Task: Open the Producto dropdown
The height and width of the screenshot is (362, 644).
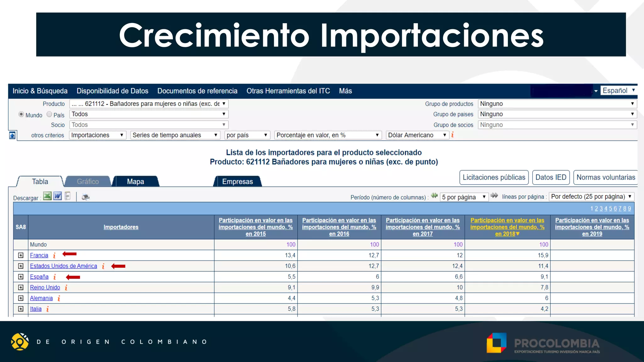Action: point(149,104)
